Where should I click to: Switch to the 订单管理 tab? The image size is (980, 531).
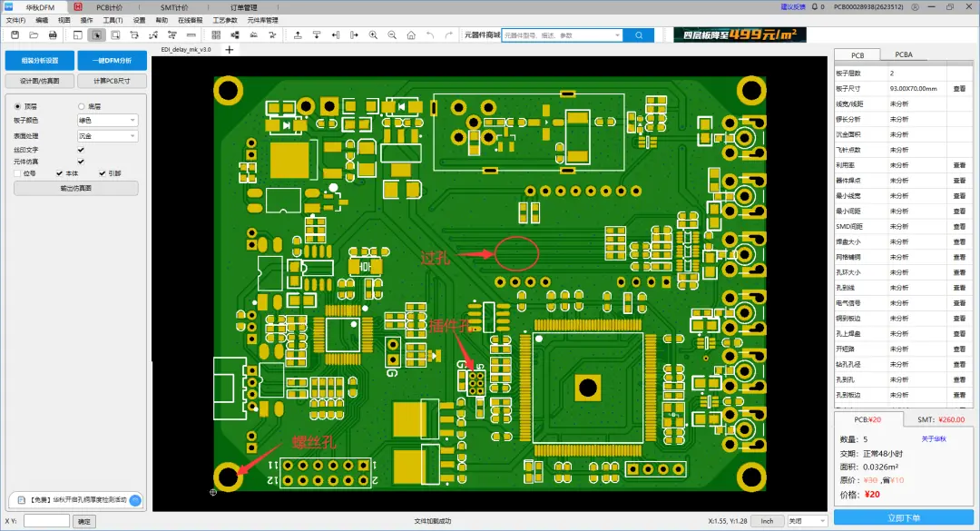pyautogui.click(x=244, y=7)
